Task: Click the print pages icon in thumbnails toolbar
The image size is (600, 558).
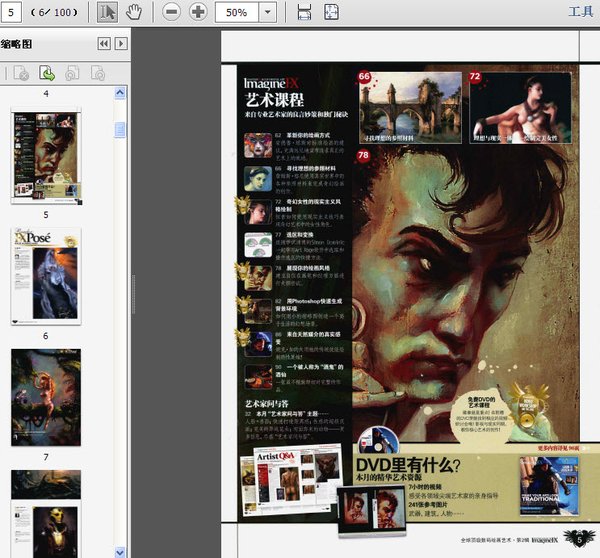Action: (x=72, y=73)
